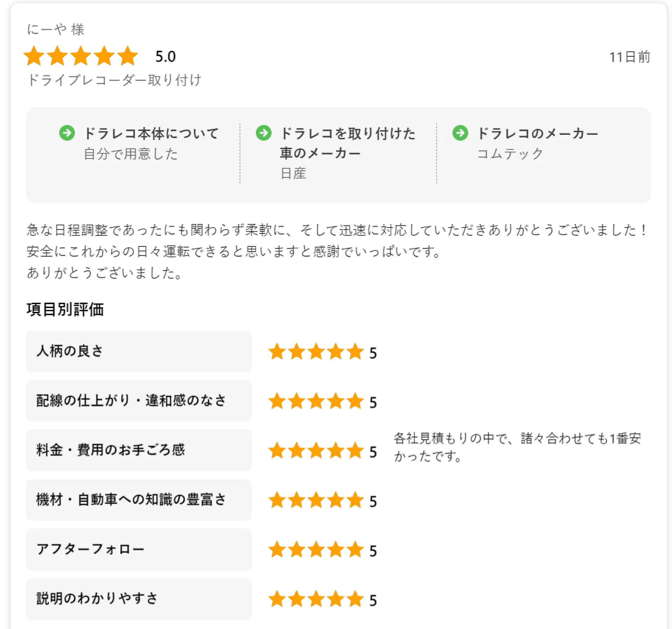Click the stars next to アフターフォロー

click(316, 550)
